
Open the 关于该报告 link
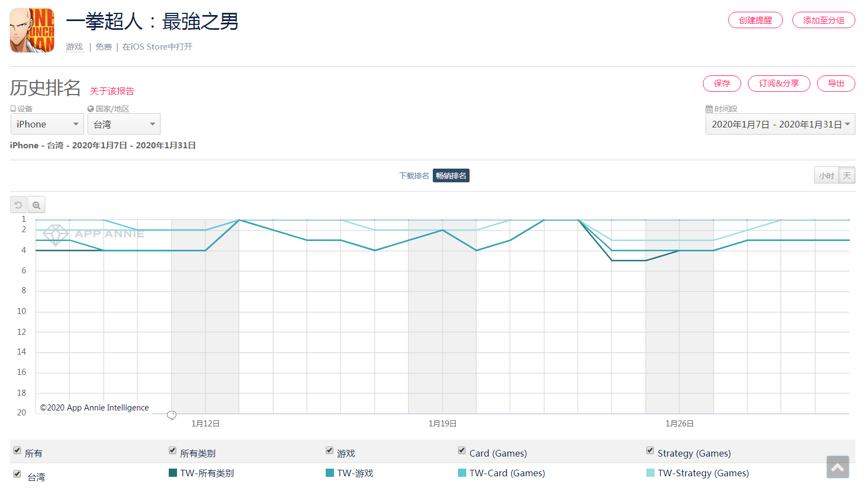(112, 91)
